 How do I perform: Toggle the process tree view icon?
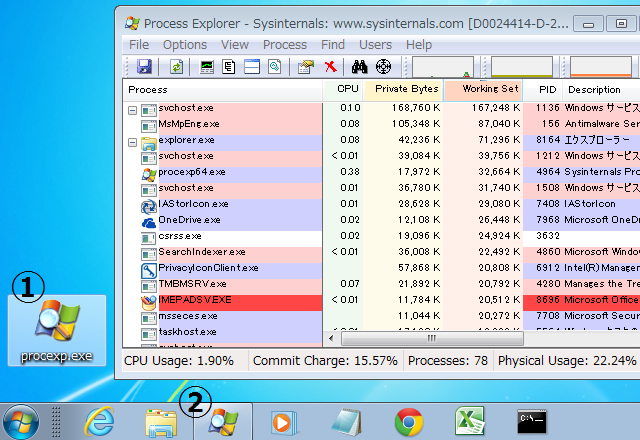tap(229, 67)
